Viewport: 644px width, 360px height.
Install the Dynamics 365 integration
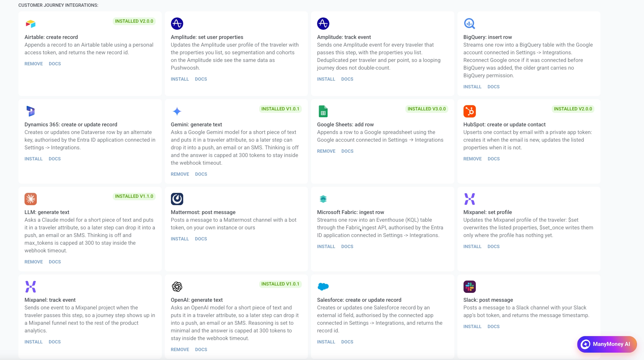point(33,159)
